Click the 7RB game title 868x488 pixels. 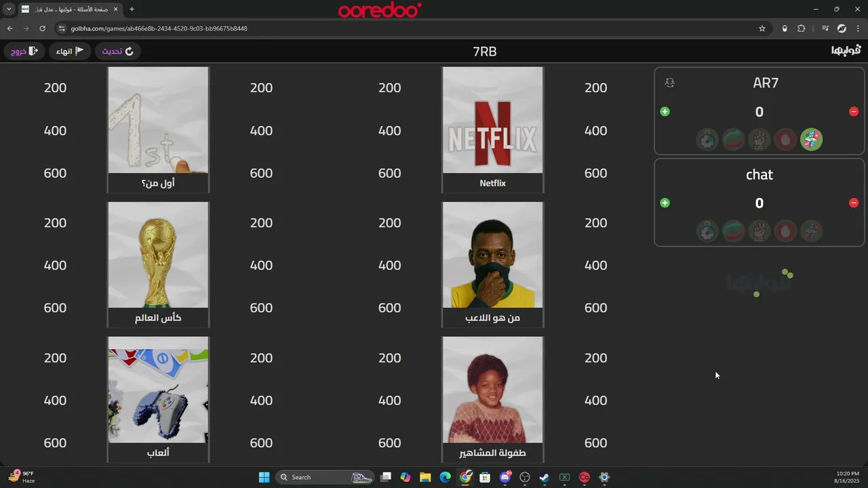tap(485, 52)
